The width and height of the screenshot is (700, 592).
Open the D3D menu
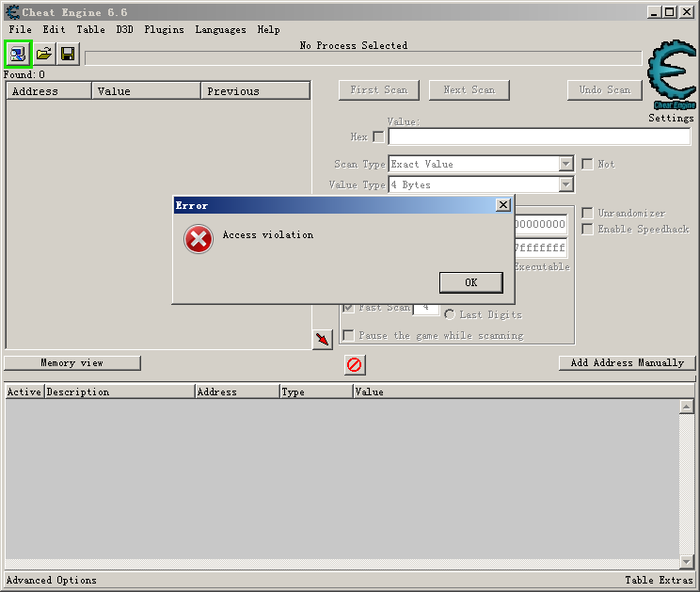point(124,29)
